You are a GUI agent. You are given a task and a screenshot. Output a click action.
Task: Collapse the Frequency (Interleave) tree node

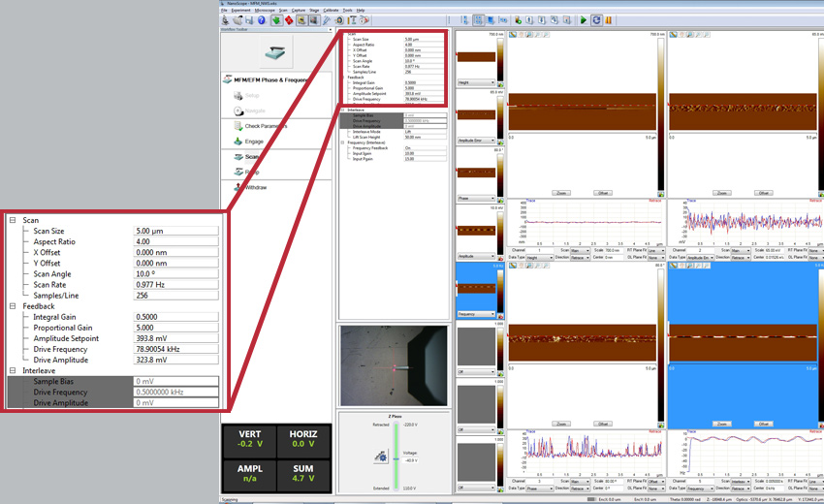[343, 142]
